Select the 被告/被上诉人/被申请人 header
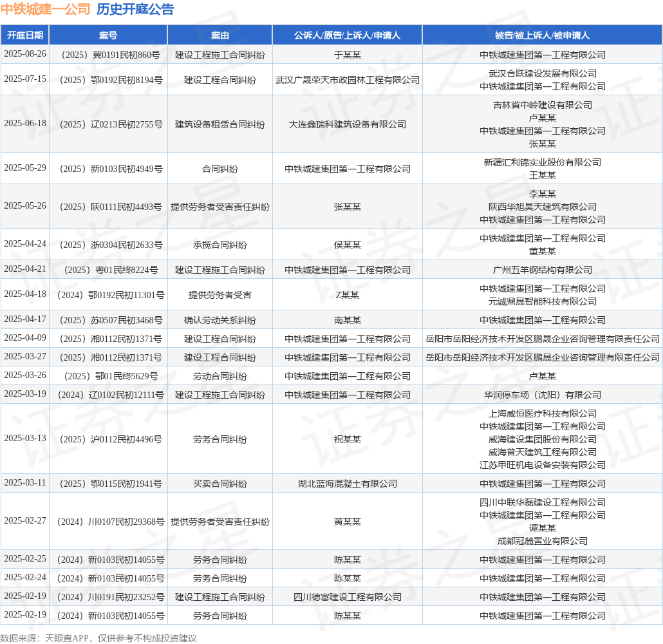Screen dimensions: 663x644 (x=542, y=35)
